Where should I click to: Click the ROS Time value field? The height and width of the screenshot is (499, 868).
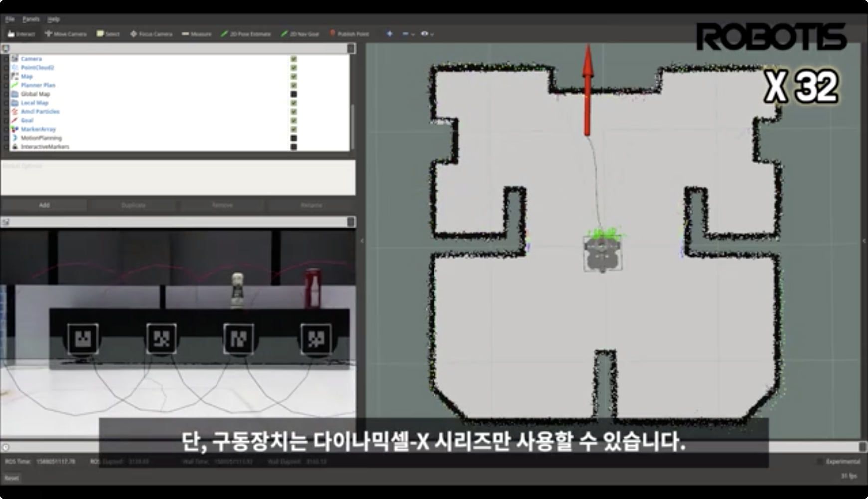tap(56, 461)
